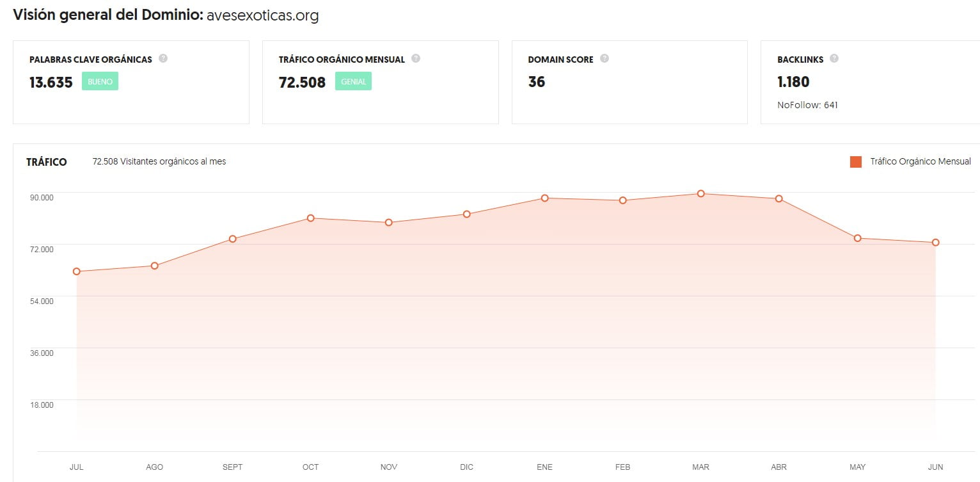Screen dimensions: 980x482
Task: Click the JUN endpoint marker of the chart
Action: click(935, 242)
